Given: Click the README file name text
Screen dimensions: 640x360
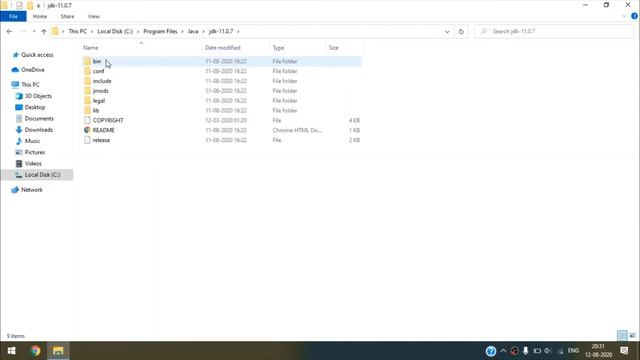Looking at the screenshot, I should [103, 130].
